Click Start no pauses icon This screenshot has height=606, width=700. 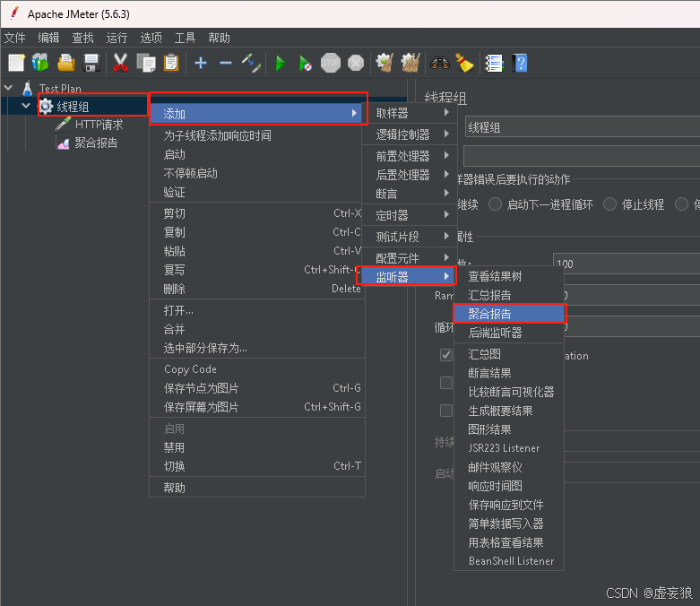tap(306, 63)
